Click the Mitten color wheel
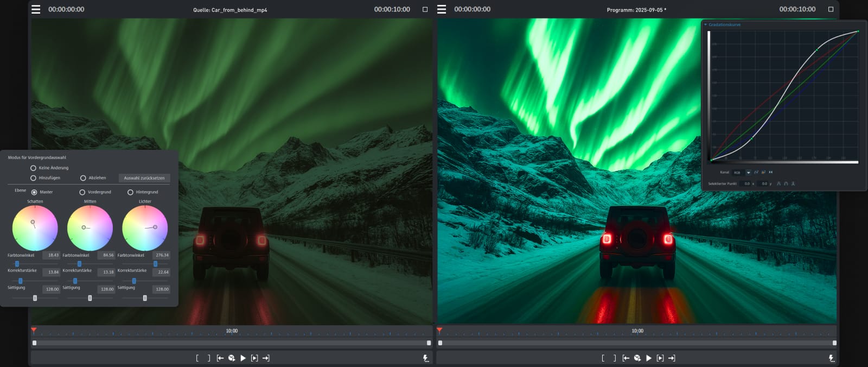Image resolution: width=868 pixels, height=367 pixels. coord(90,228)
